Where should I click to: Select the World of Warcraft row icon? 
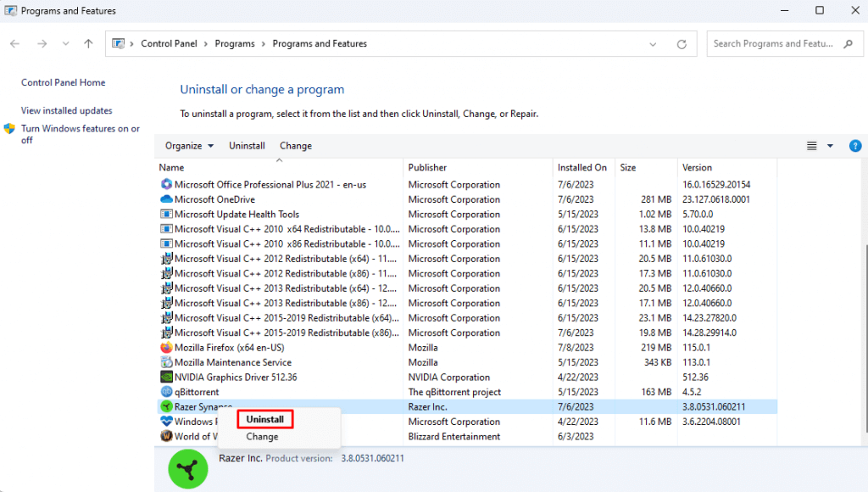166,436
